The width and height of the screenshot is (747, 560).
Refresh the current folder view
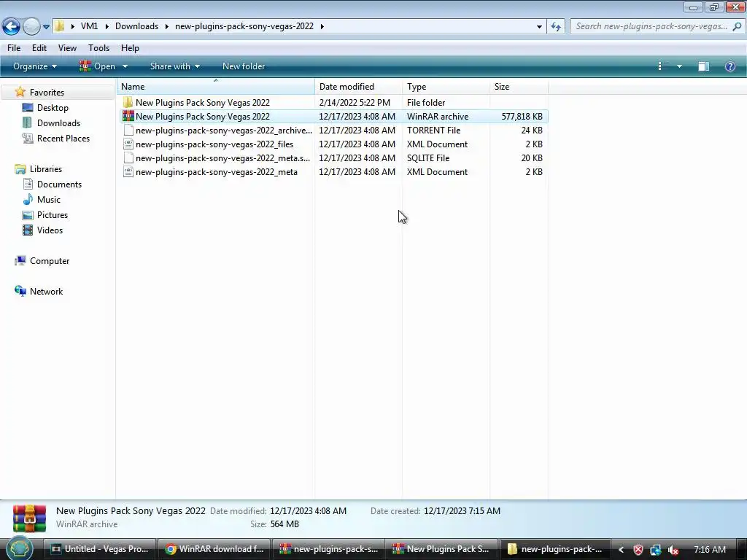click(x=556, y=27)
